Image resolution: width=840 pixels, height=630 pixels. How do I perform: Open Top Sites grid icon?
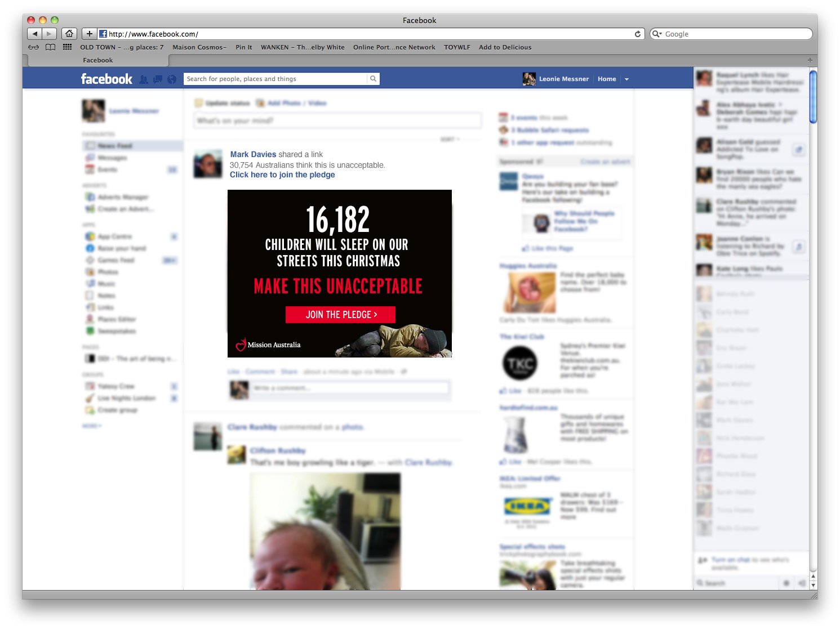coord(67,47)
